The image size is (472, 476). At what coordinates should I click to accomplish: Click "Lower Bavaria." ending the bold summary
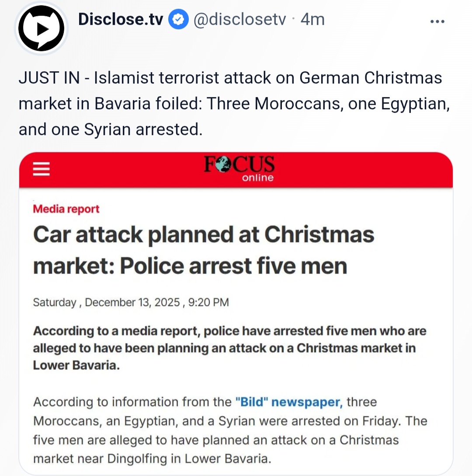76,365
